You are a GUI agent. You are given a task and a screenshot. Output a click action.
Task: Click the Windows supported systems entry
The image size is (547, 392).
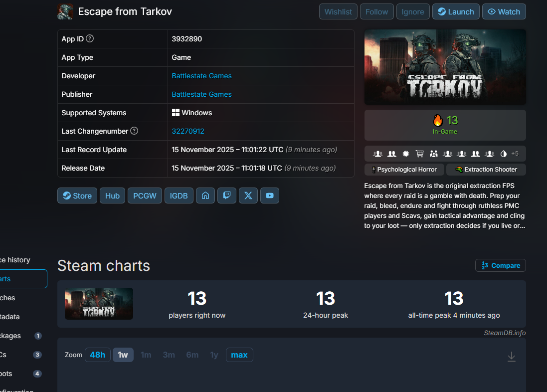pyautogui.click(x=192, y=113)
